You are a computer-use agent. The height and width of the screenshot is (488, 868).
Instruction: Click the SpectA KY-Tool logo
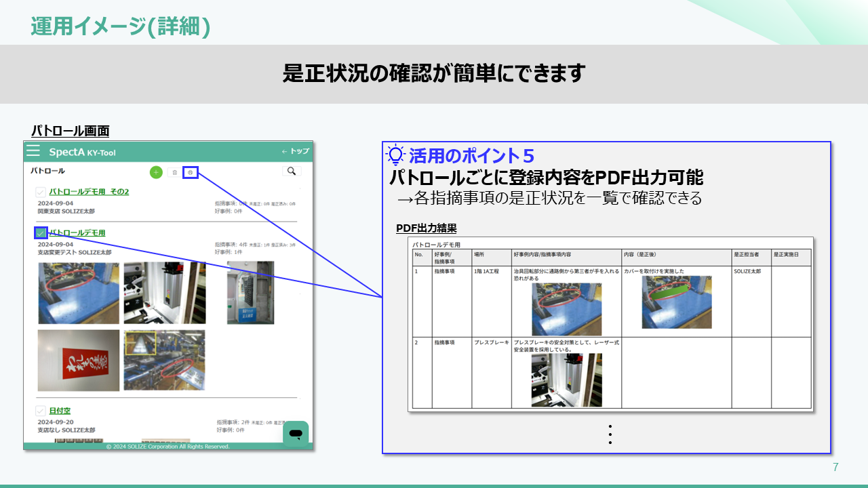82,152
